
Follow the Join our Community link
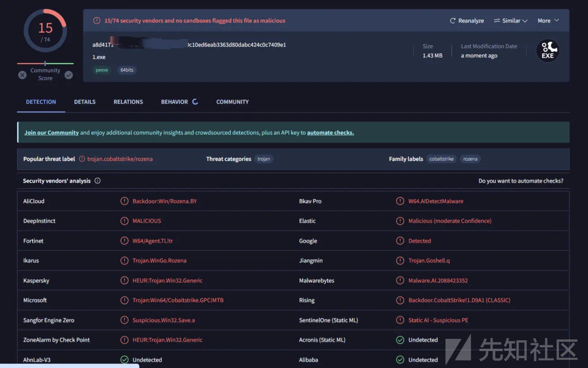tap(52, 133)
